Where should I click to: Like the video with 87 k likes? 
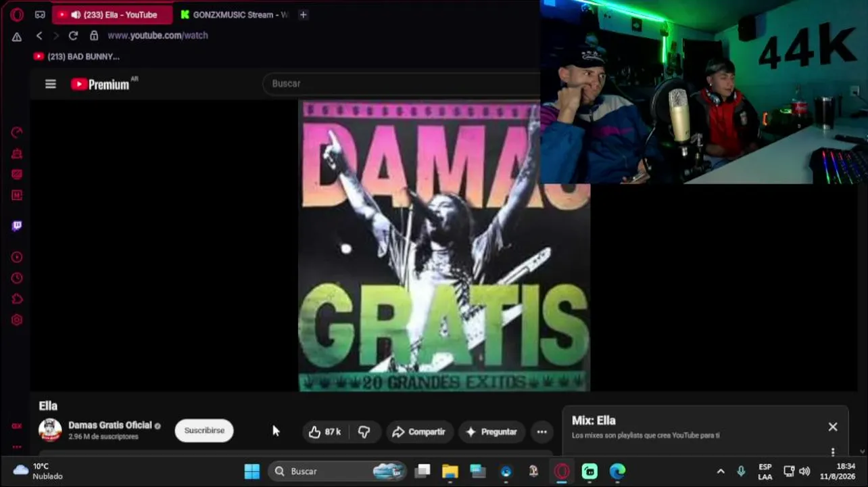(x=325, y=432)
